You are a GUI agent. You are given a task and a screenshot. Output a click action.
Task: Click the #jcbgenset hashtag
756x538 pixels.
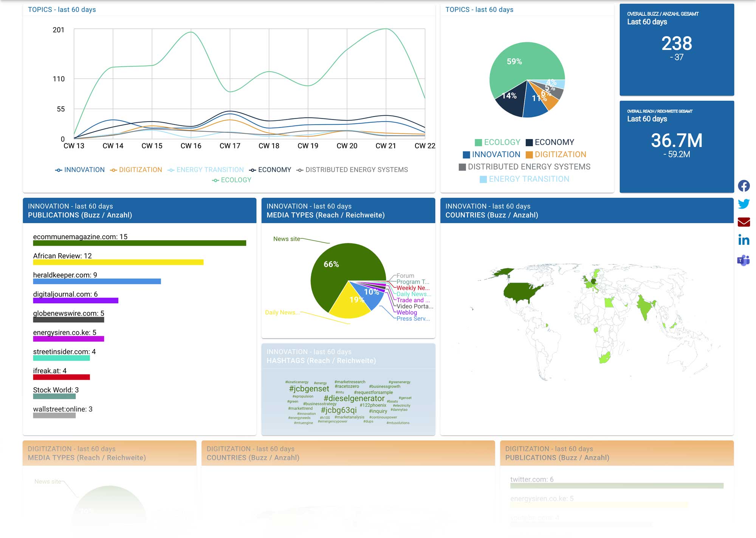(x=309, y=389)
